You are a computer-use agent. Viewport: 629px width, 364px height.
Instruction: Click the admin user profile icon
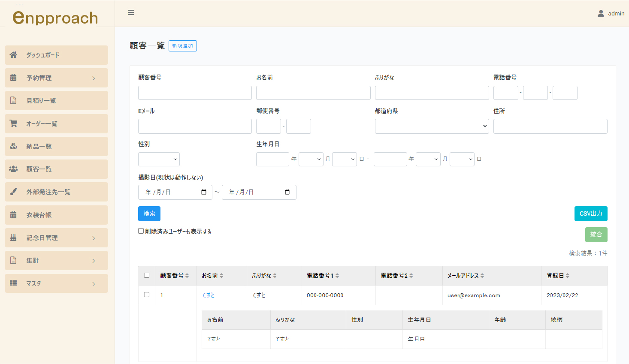[601, 14]
